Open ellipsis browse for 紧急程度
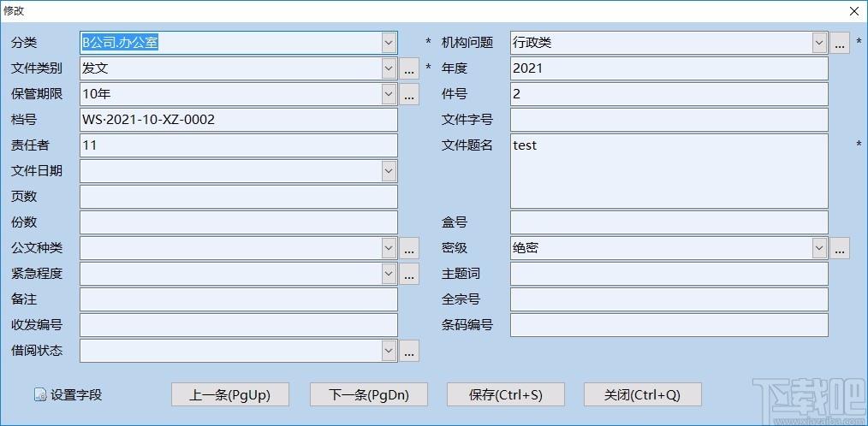This screenshot has width=868, height=426. (x=410, y=274)
